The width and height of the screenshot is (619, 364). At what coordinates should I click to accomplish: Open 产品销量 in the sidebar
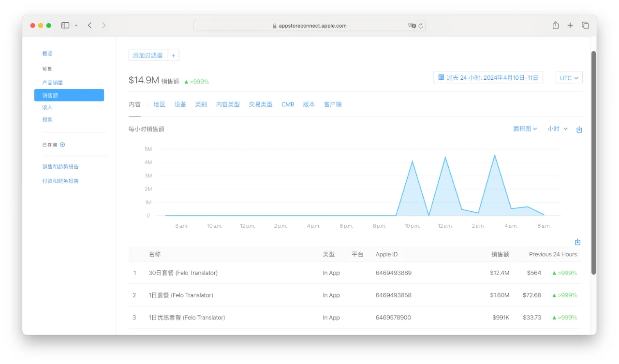pyautogui.click(x=53, y=83)
